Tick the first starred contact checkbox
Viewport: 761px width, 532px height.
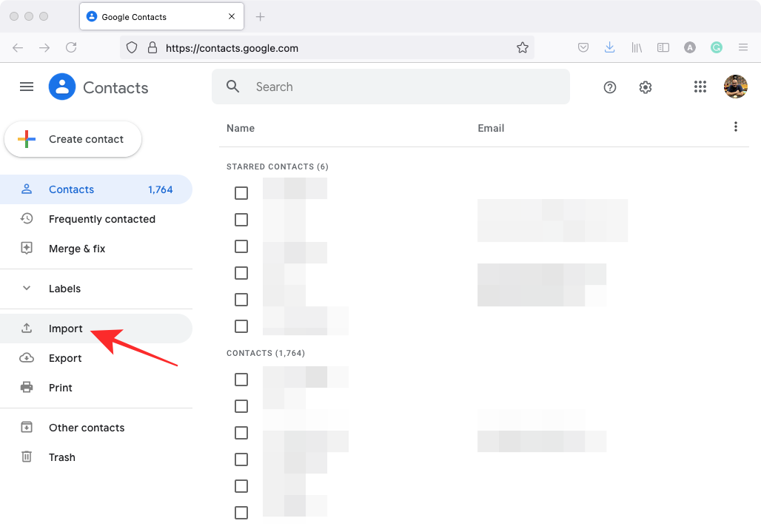[241, 193]
